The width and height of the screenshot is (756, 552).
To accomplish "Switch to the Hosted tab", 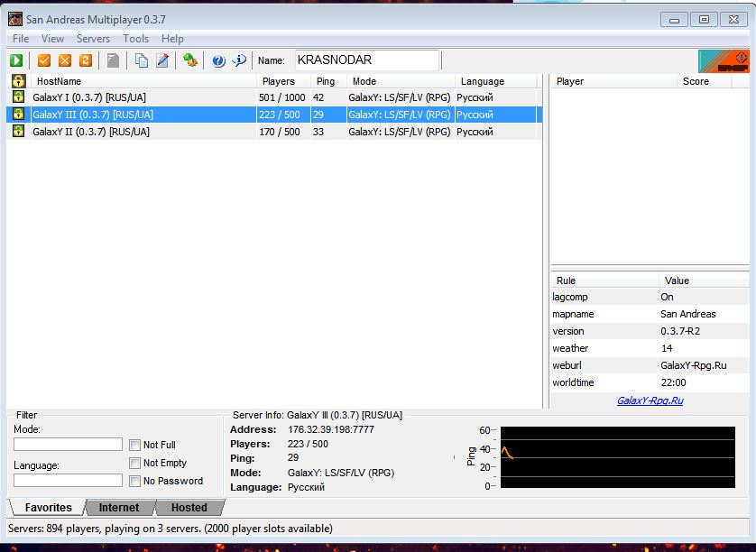I will tap(189, 507).
